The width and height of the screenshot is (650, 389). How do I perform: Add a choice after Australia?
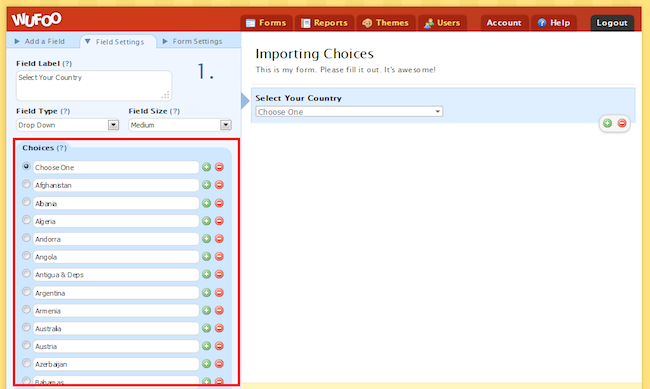[206, 328]
